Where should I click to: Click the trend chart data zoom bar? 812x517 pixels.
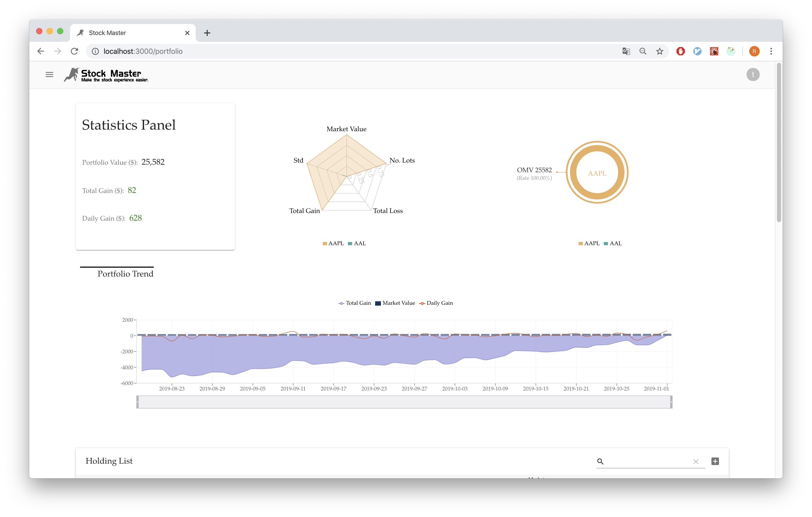404,402
